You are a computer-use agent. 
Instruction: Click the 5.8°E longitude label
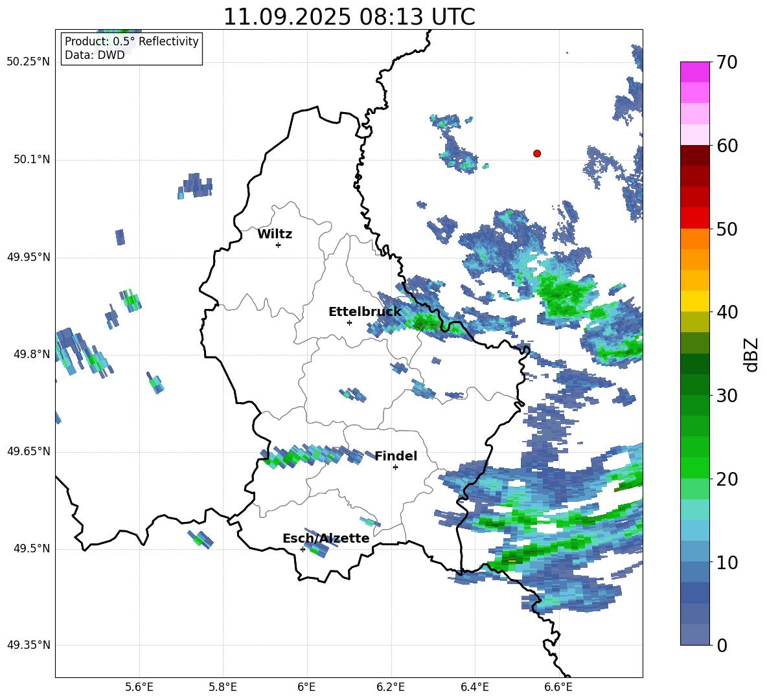tap(223, 687)
